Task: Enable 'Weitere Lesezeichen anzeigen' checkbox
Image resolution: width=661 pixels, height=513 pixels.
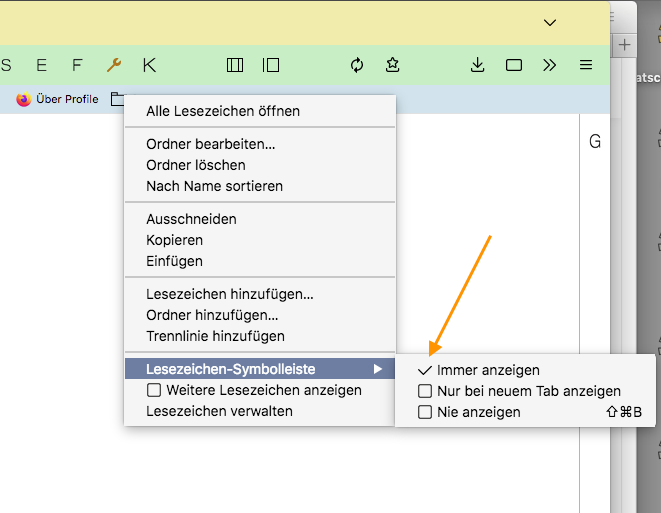Action: pos(154,390)
